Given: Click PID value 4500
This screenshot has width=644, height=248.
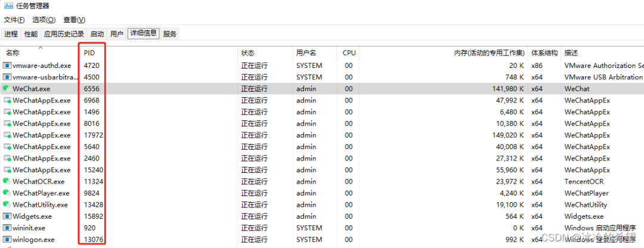Looking at the screenshot, I should coord(91,77).
